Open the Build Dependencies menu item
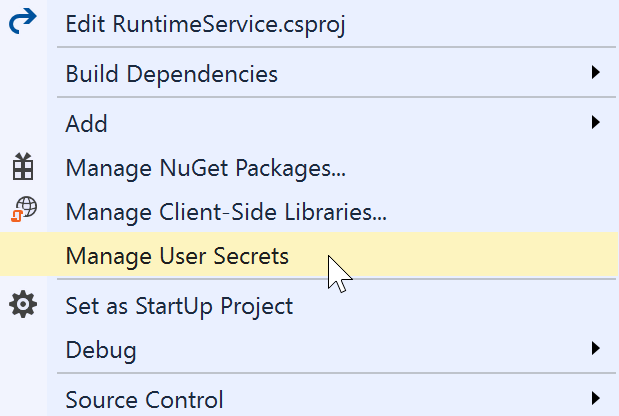Screen dimensions: 619x416 pos(310,73)
